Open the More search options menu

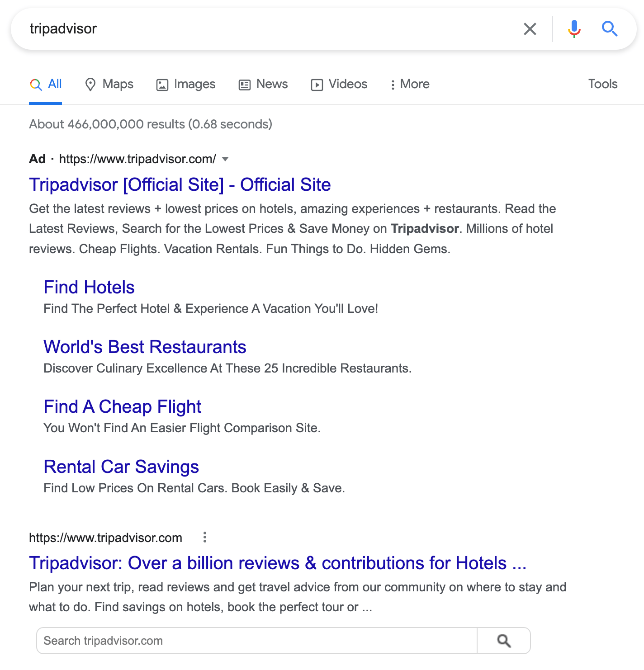pyautogui.click(x=410, y=84)
